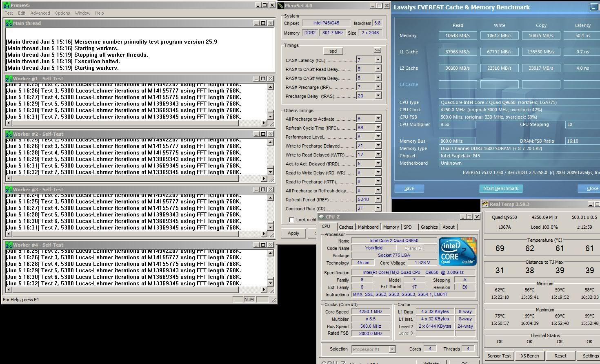Image resolution: width=600 pixels, height=364 pixels.
Task: Click the Intel P45/G45 chipset field
Action: (x=326, y=23)
